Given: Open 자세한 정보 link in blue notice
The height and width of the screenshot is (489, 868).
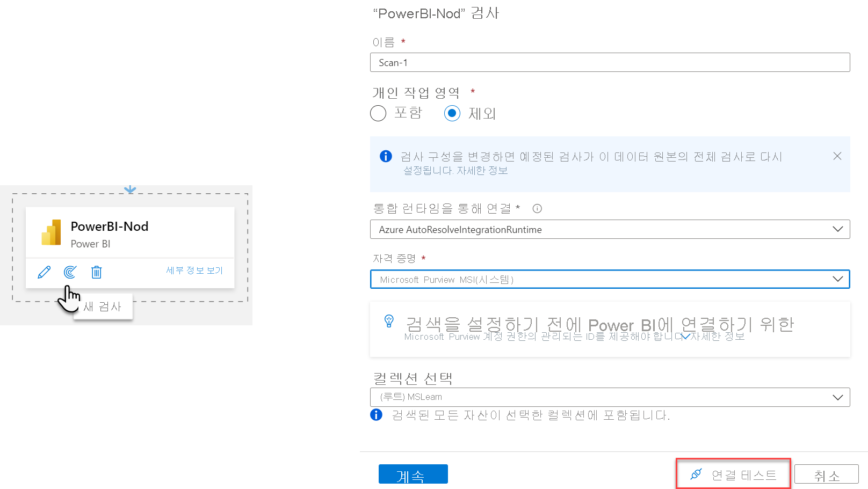Looking at the screenshot, I should pos(482,171).
